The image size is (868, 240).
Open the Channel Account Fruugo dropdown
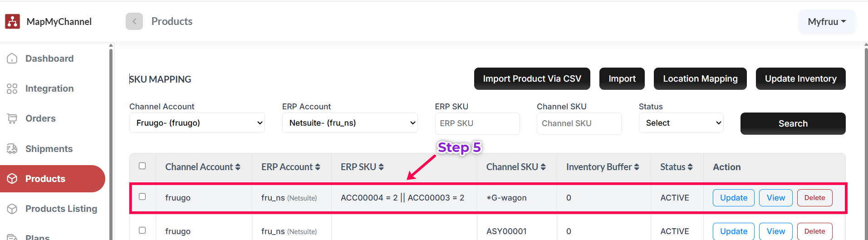(x=197, y=123)
